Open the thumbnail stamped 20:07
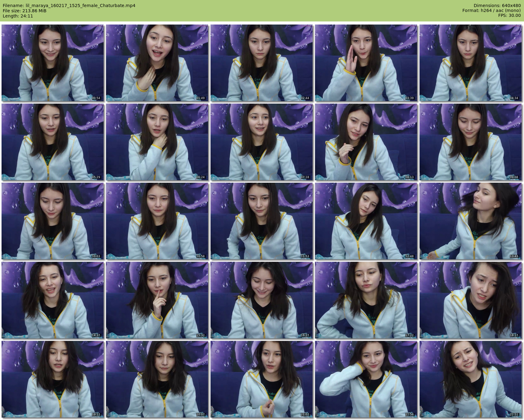The width and height of the screenshot is (524, 420). pos(157,379)
